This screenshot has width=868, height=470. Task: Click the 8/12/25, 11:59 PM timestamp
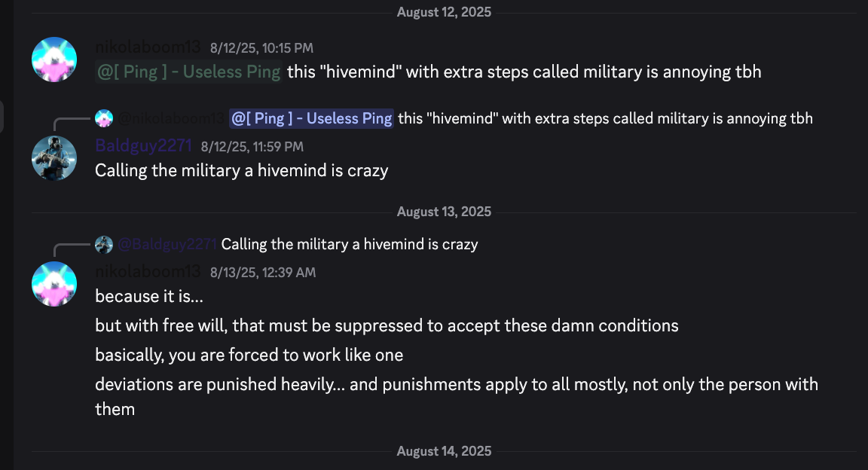[252, 146]
